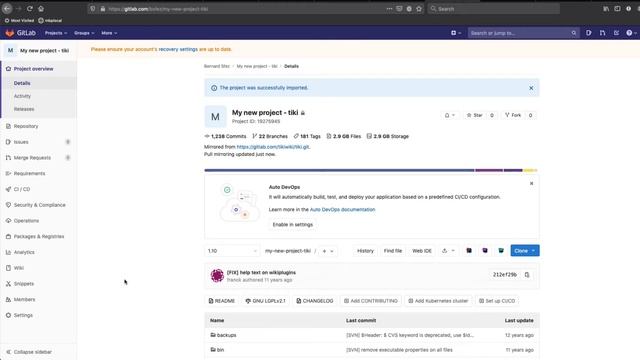Open the new item plus dropdown in navbar
The image size is (640, 360).
coord(456,33)
